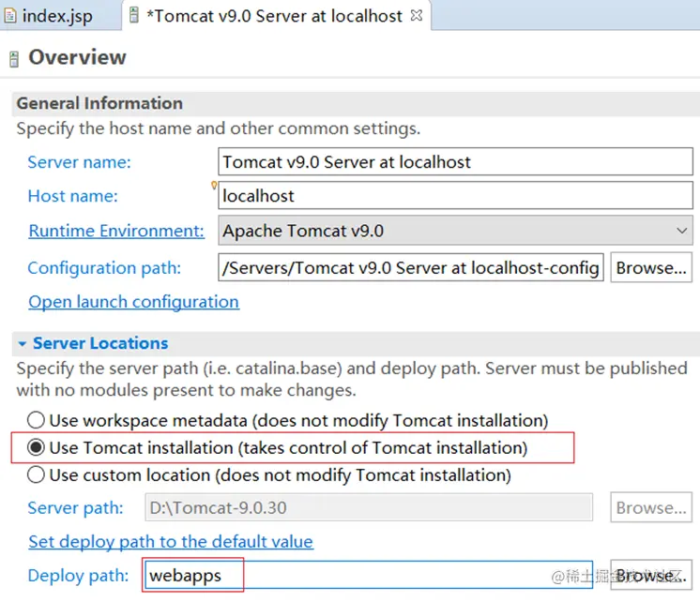This screenshot has height=602, width=700.
Task: Click 'Specify the host name and other common settings' text
Action: click(219, 128)
